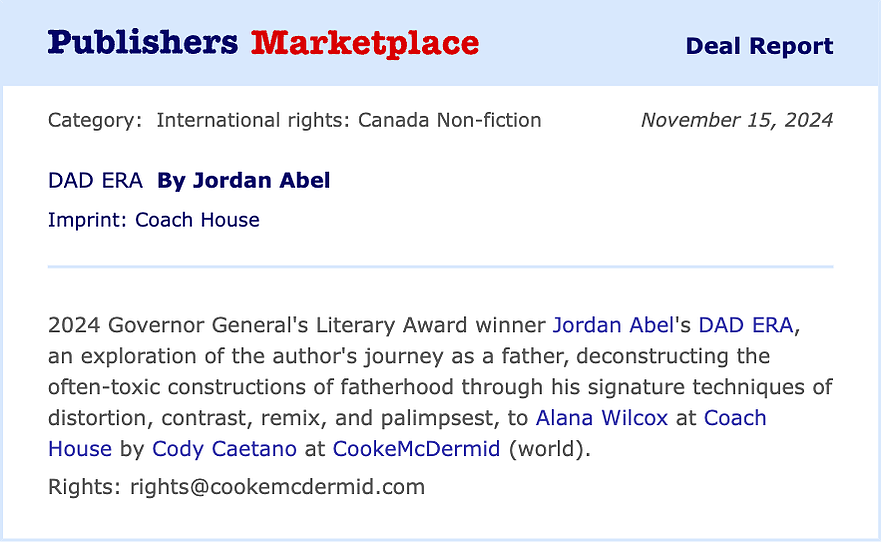This screenshot has height=543, width=881.
Task: Open the Cody Caetano agent link
Action: (x=224, y=449)
